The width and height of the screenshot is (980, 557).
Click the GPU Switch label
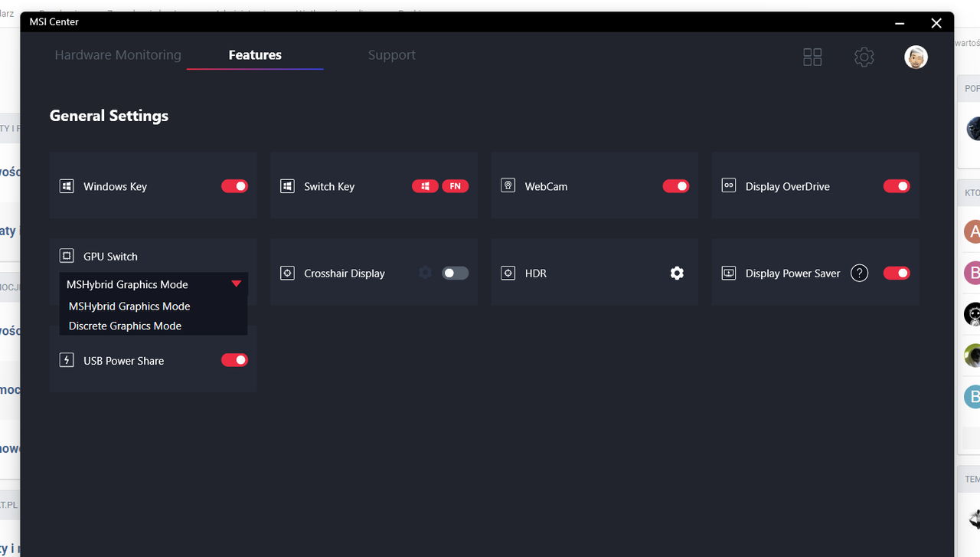pyautogui.click(x=110, y=257)
